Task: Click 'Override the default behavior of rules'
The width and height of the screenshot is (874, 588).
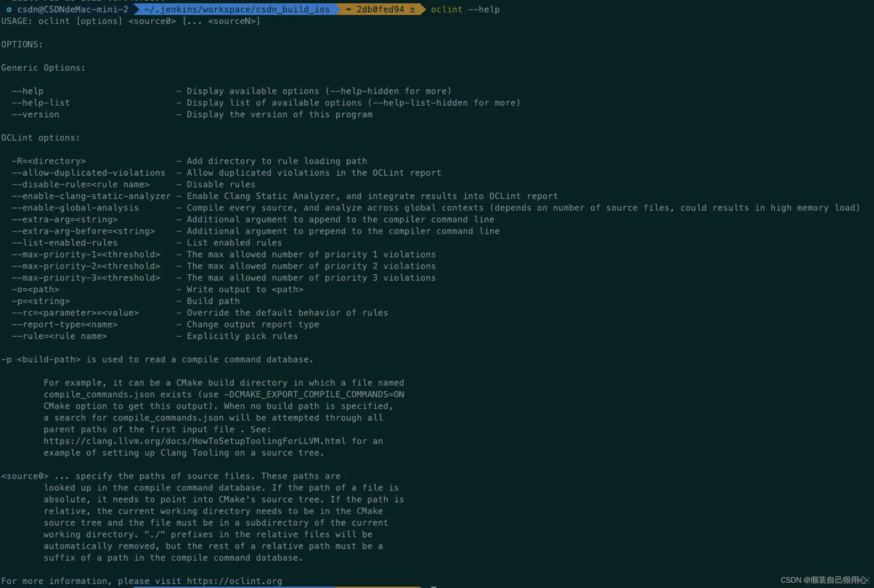Action: (x=288, y=313)
